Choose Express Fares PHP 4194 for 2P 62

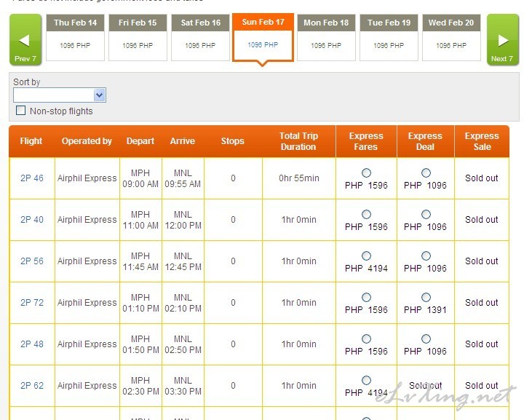366,380
